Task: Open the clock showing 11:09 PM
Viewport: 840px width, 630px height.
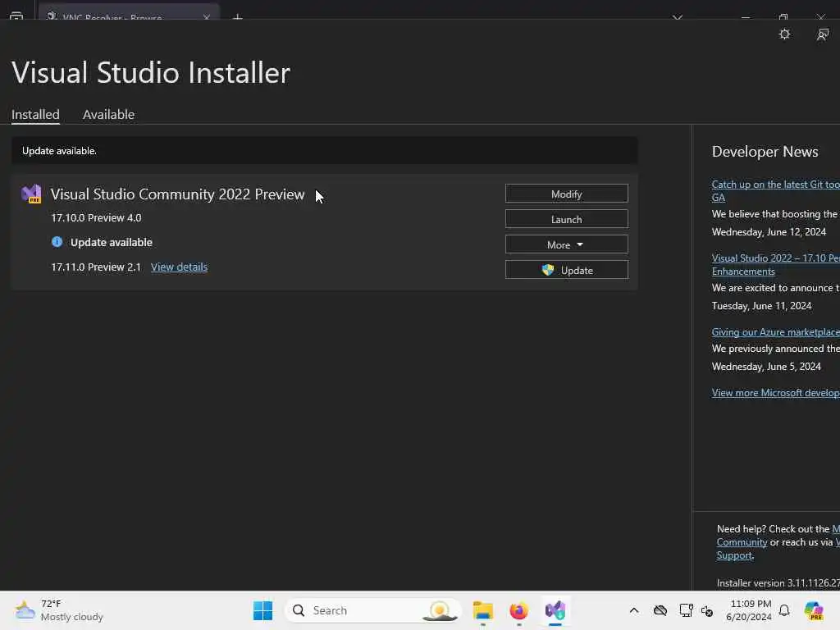Action: 749,610
